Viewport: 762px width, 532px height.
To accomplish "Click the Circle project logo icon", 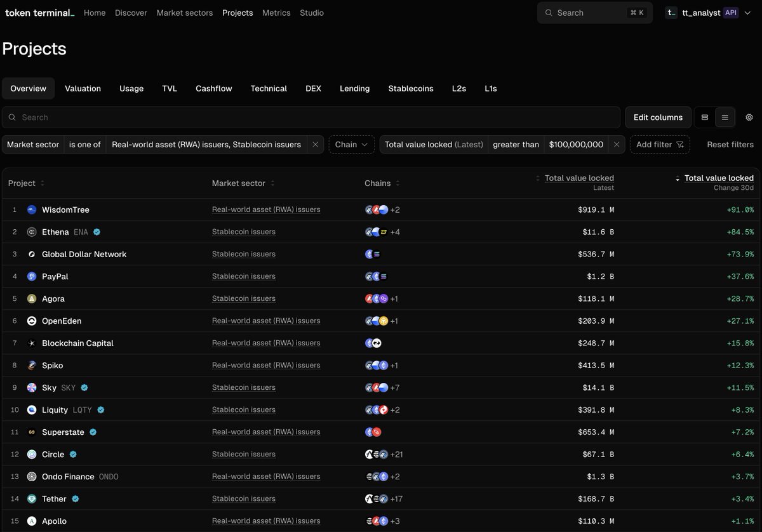I will (32, 454).
